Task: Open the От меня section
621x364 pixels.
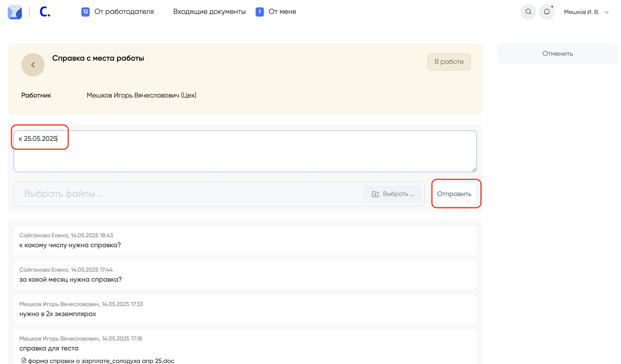Action: coord(282,12)
